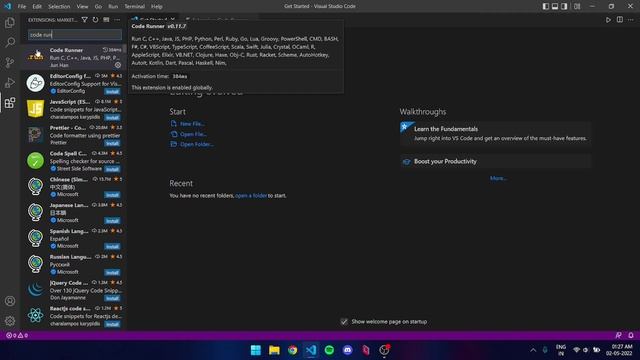Open editor more actions ellipsis
Screen dimensions: 640x360
[631, 20]
